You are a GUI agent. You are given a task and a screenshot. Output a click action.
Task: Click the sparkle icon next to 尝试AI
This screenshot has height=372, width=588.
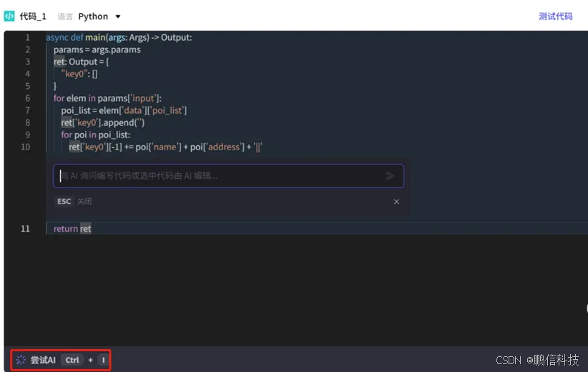21,360
